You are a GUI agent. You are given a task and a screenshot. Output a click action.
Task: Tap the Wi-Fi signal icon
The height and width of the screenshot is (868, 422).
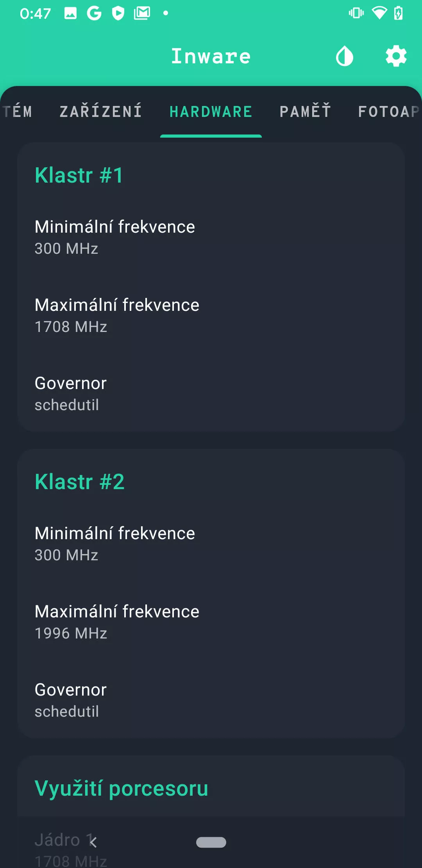(379, 13)
